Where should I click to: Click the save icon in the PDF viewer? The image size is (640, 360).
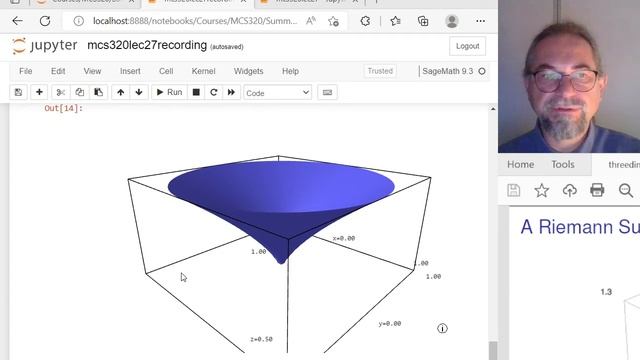pyautogui.click(x=513, y=190)
